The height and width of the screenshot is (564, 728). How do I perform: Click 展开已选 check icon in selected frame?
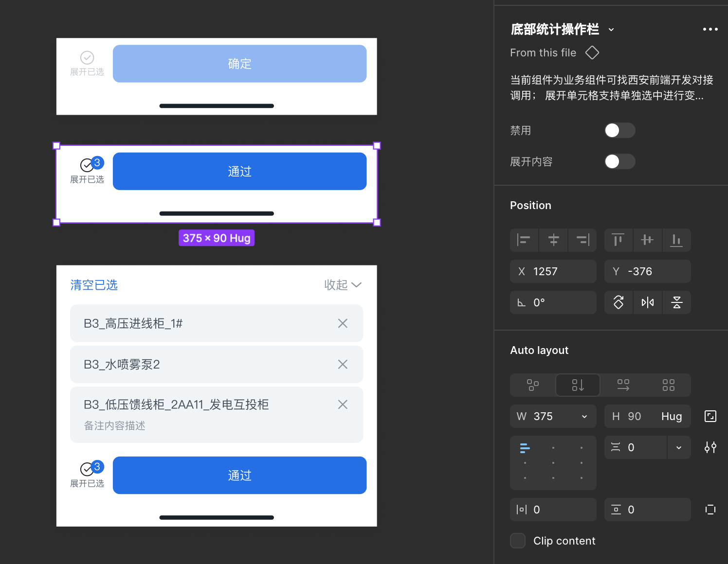pos(87,165)
